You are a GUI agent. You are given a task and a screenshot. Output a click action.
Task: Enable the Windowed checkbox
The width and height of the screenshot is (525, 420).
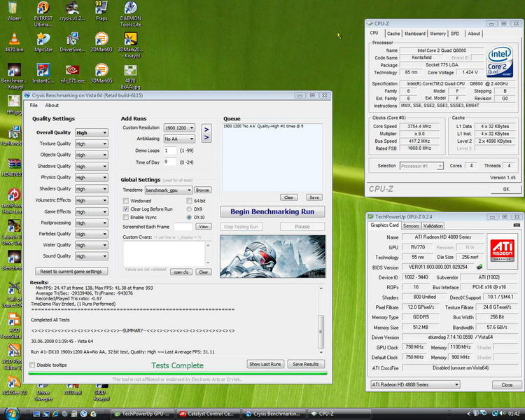pyautogui.click(x=126, y=201)
